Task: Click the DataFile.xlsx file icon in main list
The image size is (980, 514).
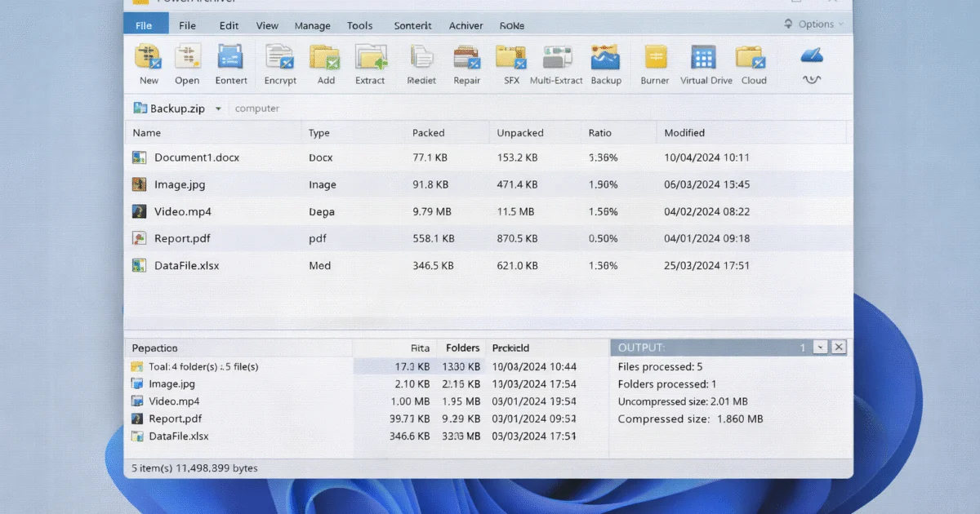Action: [140, 265]
